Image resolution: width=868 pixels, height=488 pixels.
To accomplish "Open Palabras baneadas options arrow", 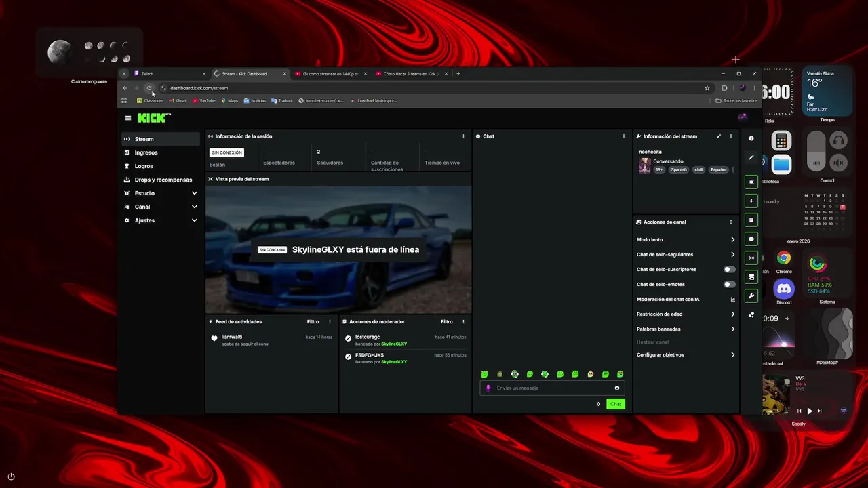I will pyautogui.click(x=732, y=329).
